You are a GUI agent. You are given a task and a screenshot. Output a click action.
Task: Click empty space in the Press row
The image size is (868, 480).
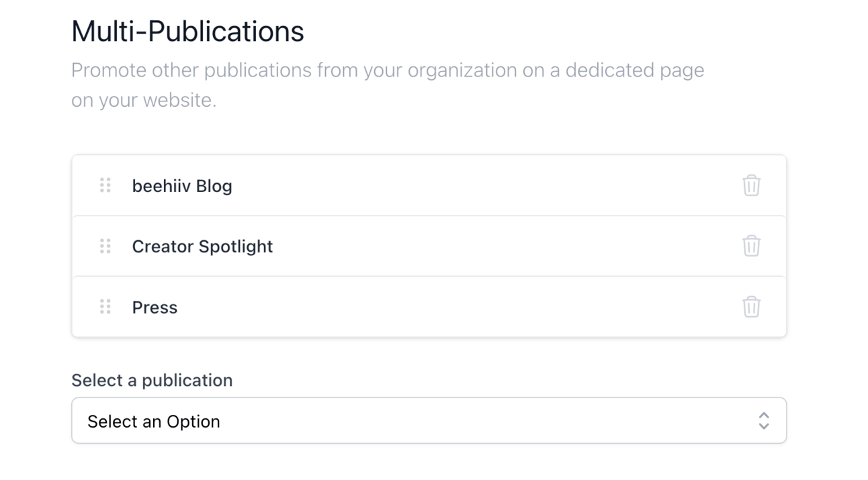[x=457, y=307]
